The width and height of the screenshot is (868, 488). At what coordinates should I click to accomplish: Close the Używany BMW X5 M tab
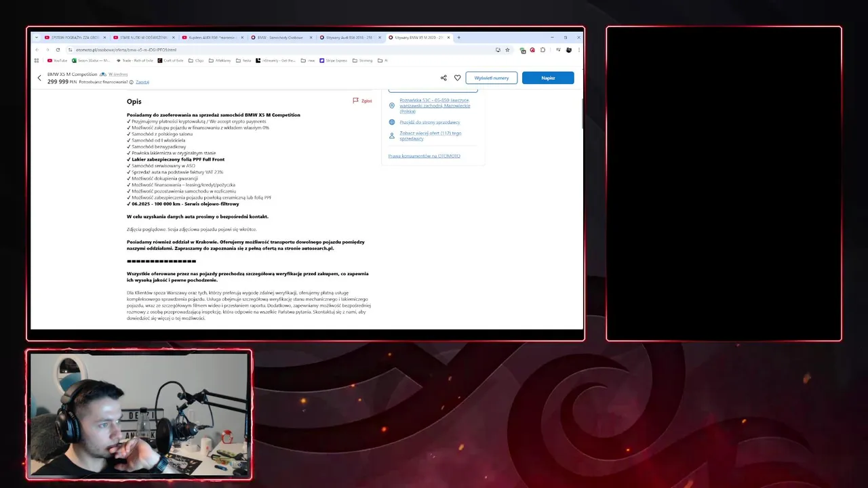(x=448, y=37)
